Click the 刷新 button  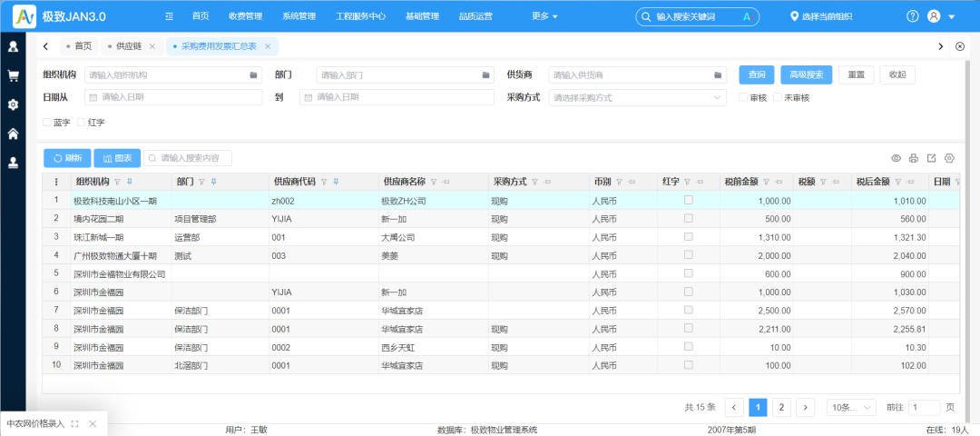(67, 158)
